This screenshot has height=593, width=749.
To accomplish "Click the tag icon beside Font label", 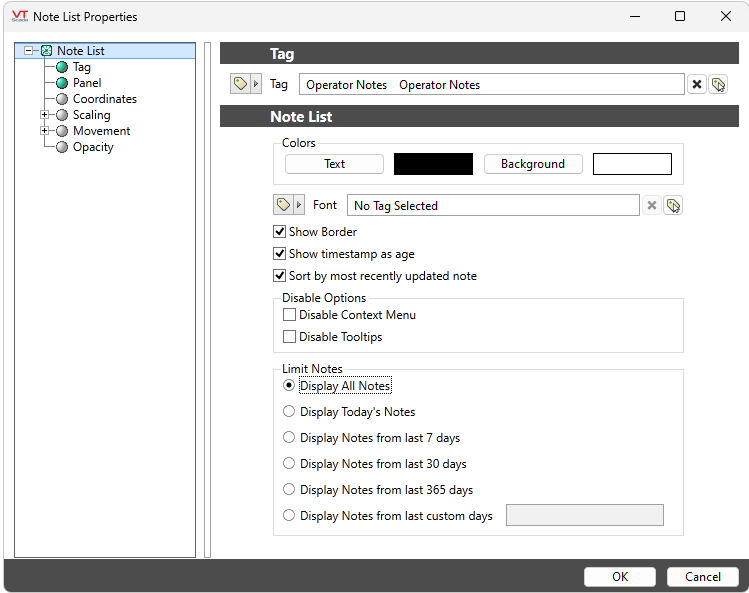I will click(x=283, y=205).
